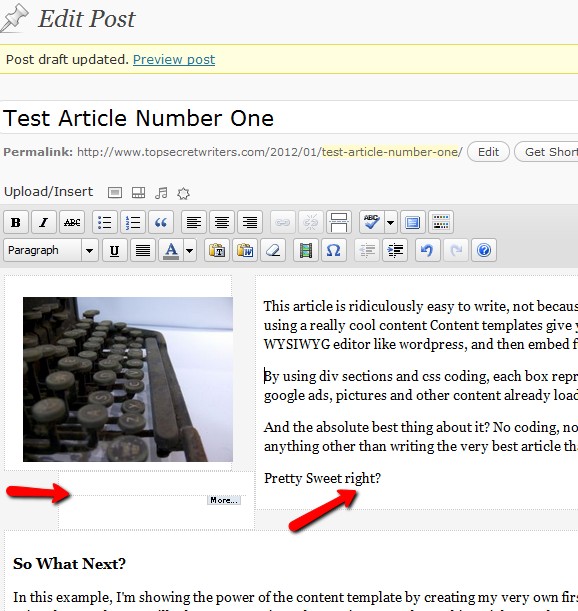This screenshot has height=611, width=578.
Task: Click the Add an Image icon
Action: [115, 192]
